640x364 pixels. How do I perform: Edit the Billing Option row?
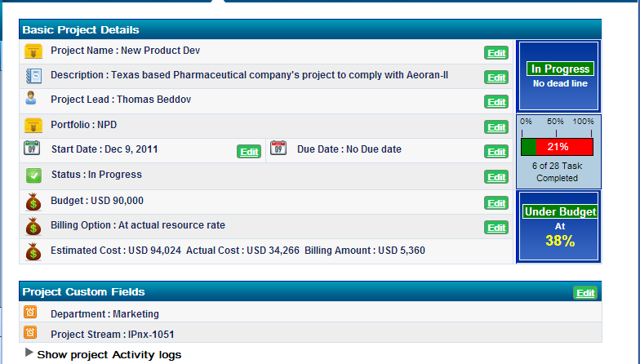coord(496,228)
